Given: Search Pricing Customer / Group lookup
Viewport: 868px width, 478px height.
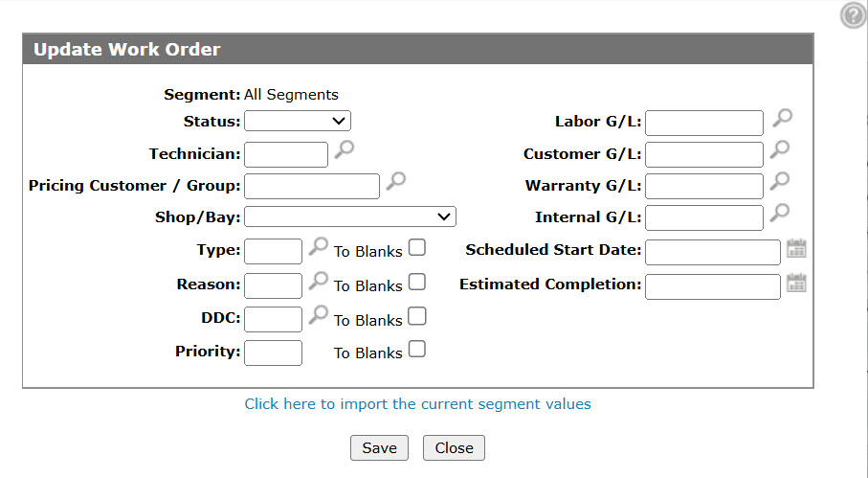Looking at the screenshot, I should pos(396,180).
